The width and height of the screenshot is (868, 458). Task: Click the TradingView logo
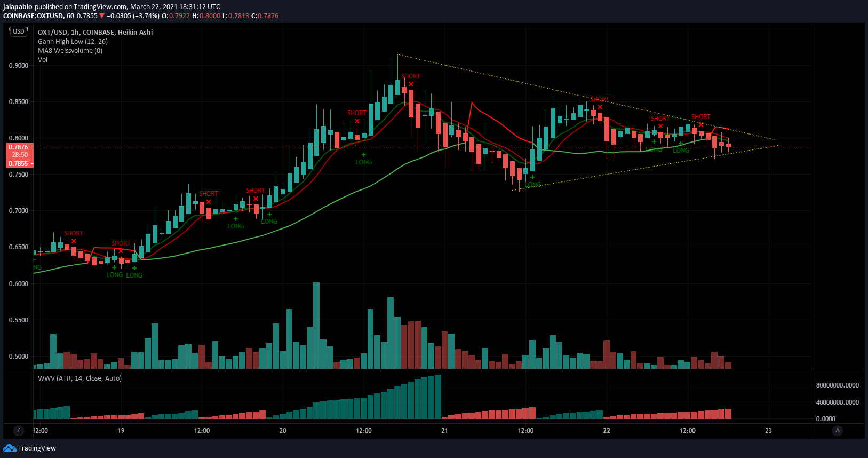(30, 448)
